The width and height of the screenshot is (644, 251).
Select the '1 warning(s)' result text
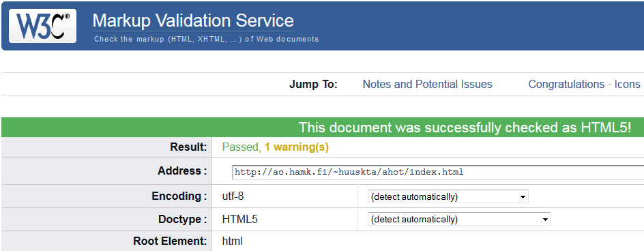[x=297, y=147]
